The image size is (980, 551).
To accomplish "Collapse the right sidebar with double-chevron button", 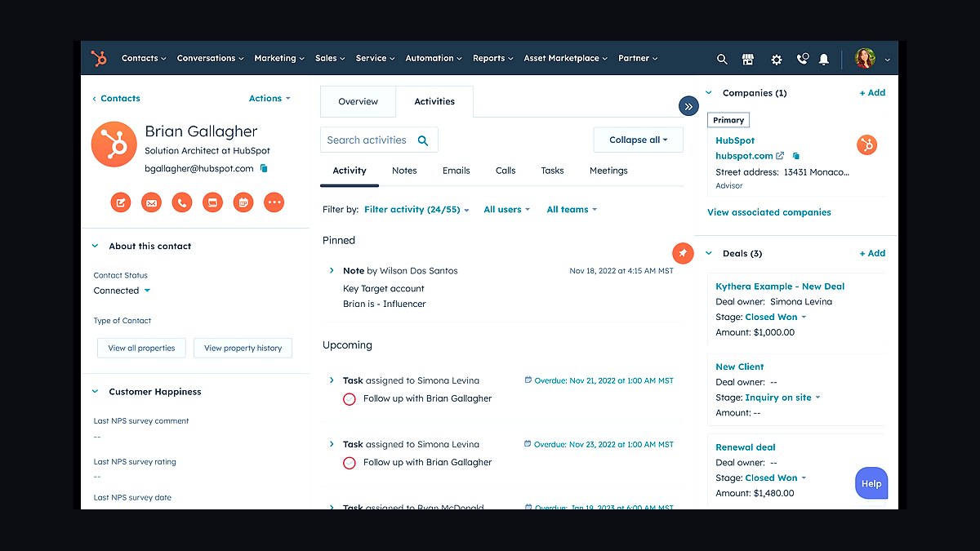I will (x=688, y=106).
